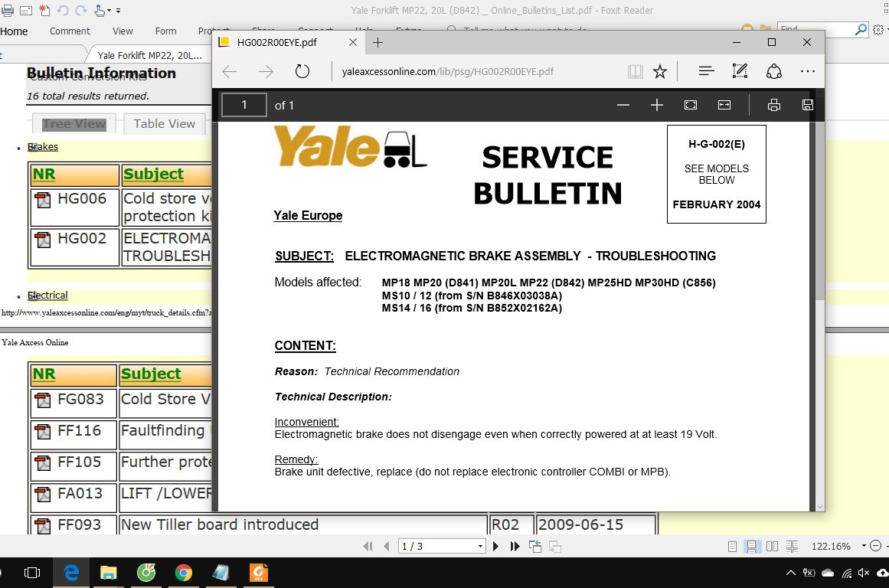Open a new tab with the plus button
The height and width of the screenshot is (588, 889).
377,43
